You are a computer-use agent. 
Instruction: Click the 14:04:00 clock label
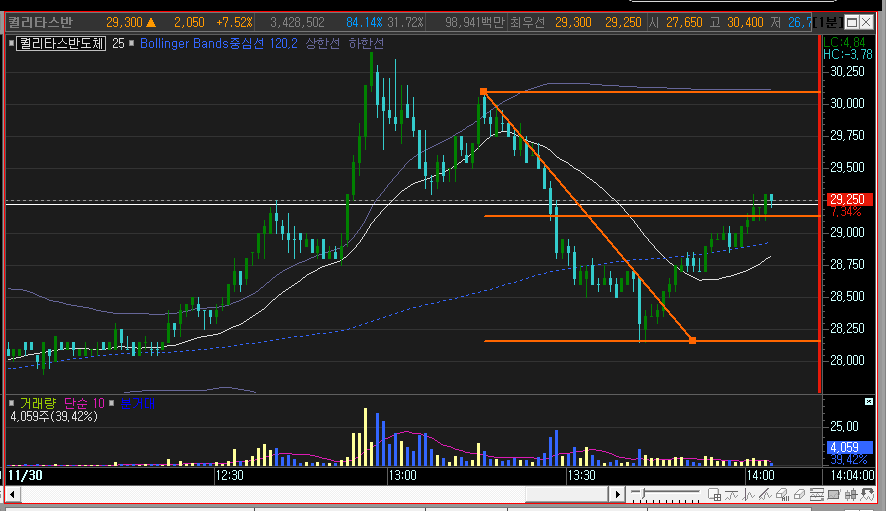(852, 475)
